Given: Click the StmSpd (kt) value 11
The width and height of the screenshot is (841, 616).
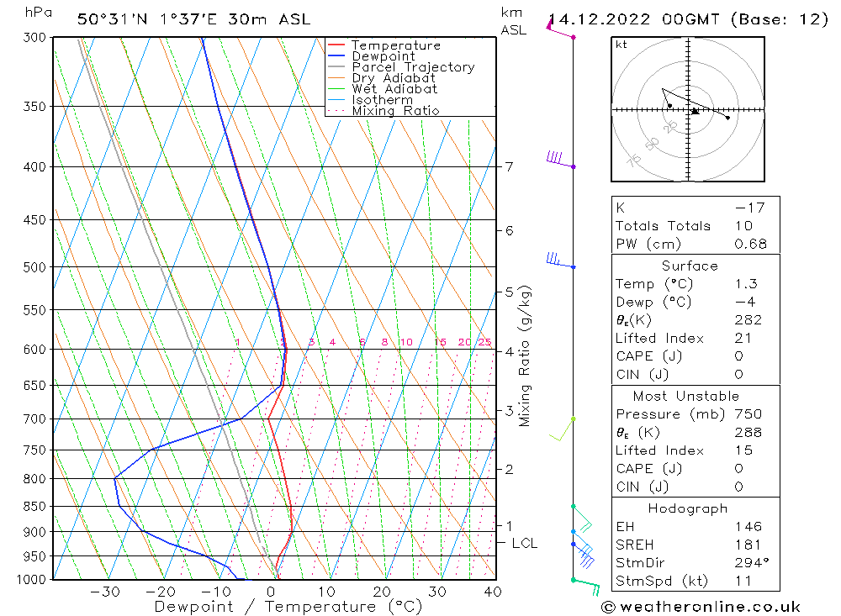Looking at the screenshot, I should tap(743, 582).
